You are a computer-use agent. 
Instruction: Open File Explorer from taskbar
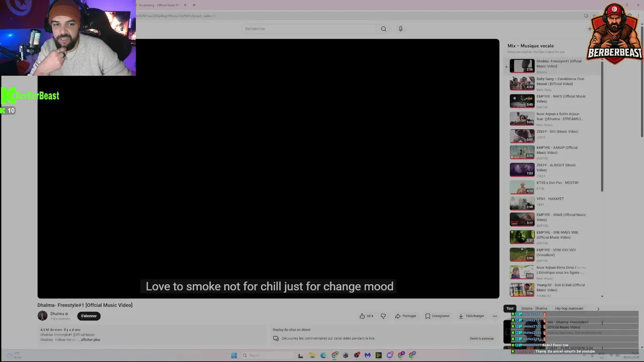click(x=312, y=355)
